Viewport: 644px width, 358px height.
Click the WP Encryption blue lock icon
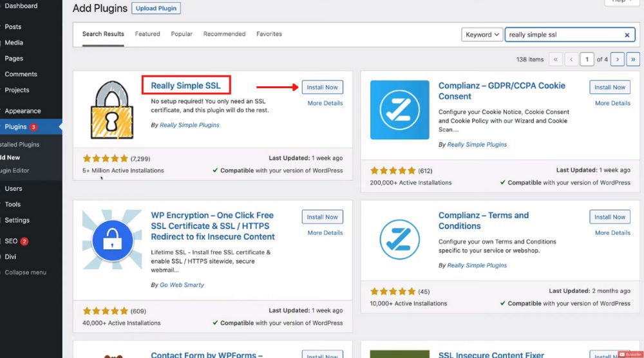coord(112,240)
